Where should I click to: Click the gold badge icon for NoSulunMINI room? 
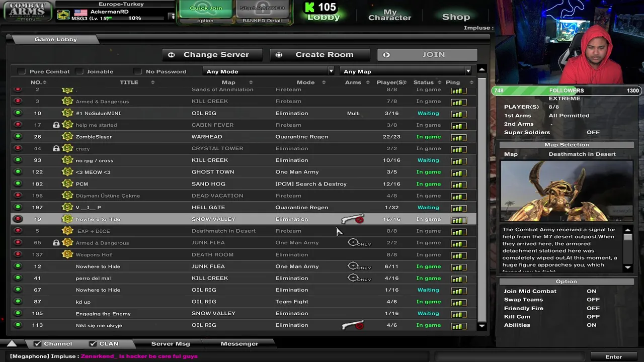coord(67,113)
